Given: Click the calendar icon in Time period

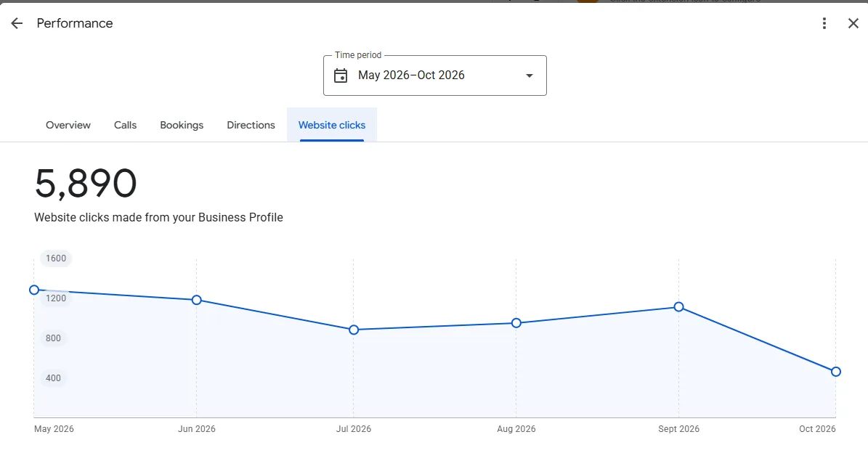Looking at the screenshot, I should (x=341, y=76).
